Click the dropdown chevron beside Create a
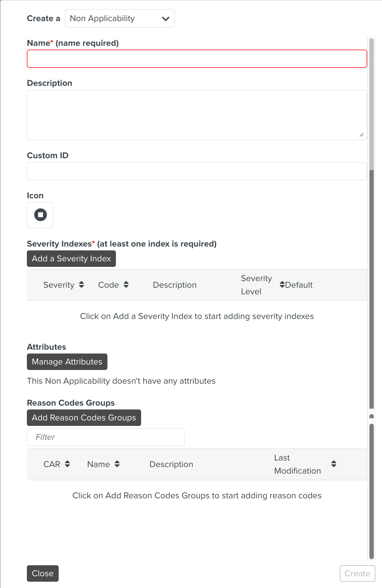 click(166, 19)
